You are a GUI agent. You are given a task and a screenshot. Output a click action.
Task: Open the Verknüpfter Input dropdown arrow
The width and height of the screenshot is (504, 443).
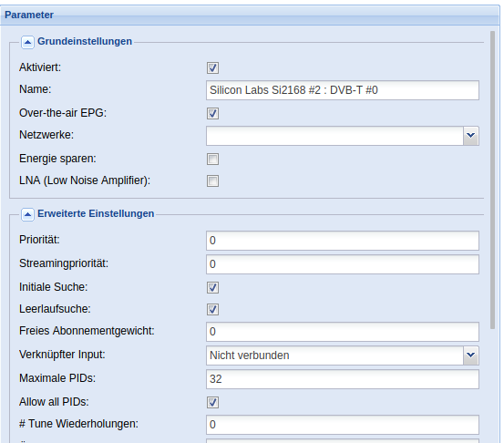point(471,355)
